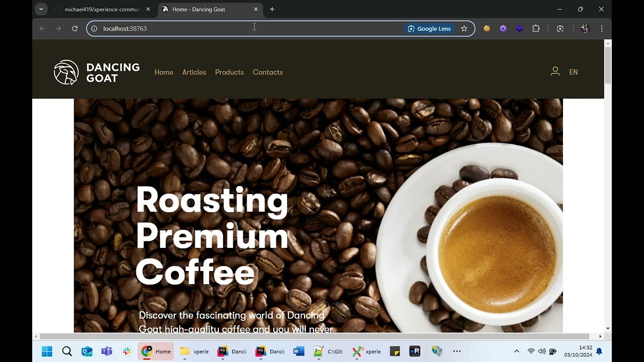The height and width of the screenshot is (362, 644).
Task: Open the EN language selector
Action: coord(574,72)
